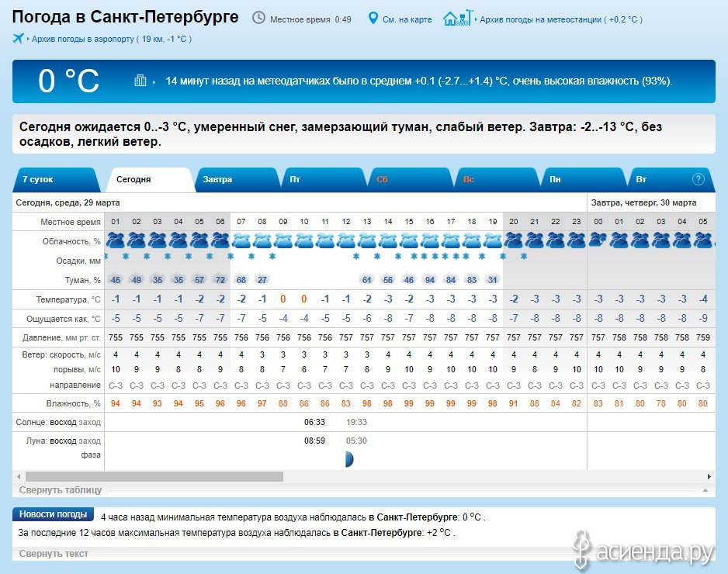This screenshot has width=728, height=574.
Task: Click temperature 0 at hour 09 today
Action: [x=283, y=299]
